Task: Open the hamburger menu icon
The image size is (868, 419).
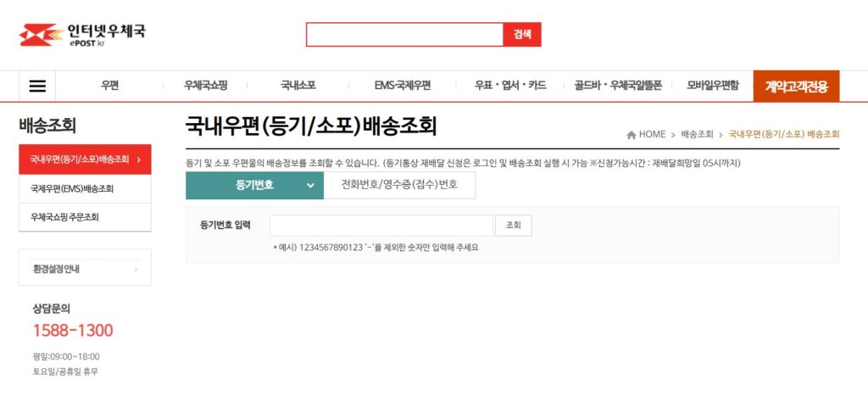Action: point(37,86)
